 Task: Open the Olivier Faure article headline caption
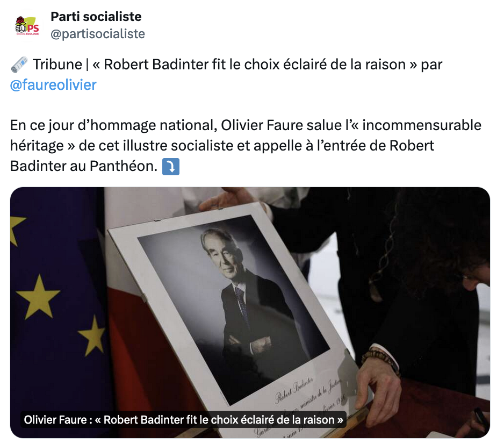tap(184, 419)
